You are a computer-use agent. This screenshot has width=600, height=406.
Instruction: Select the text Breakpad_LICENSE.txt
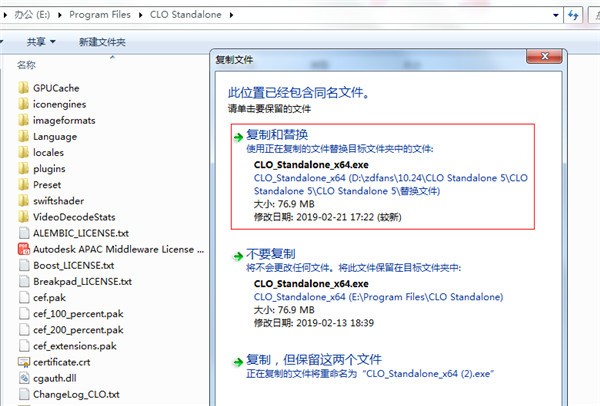82,282
